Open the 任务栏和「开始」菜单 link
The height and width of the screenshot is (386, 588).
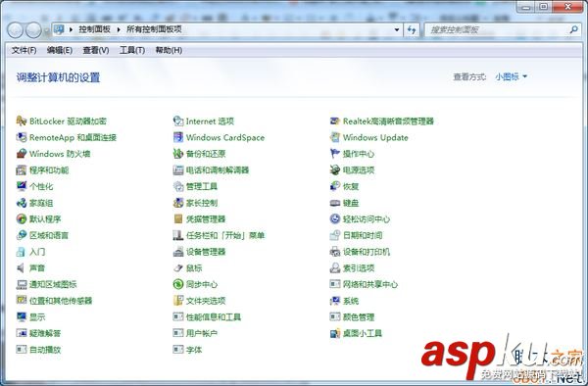click(225, 235)
